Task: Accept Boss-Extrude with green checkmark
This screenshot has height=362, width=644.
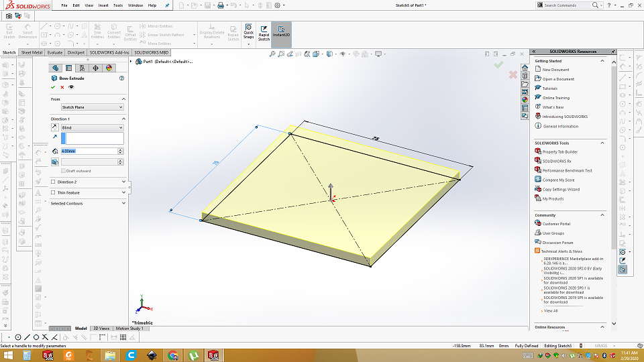Action: click(53, 87)
